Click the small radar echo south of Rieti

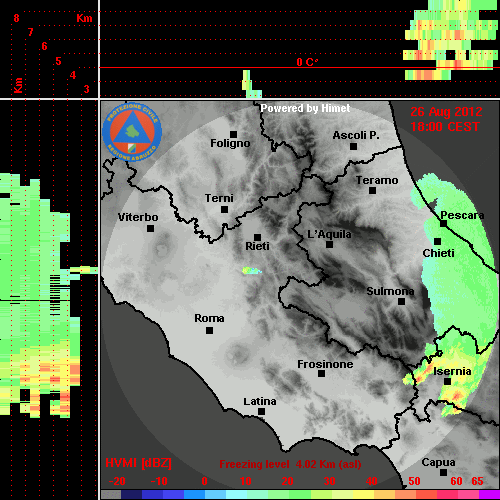pyautogui.click(x=252, y=270)
